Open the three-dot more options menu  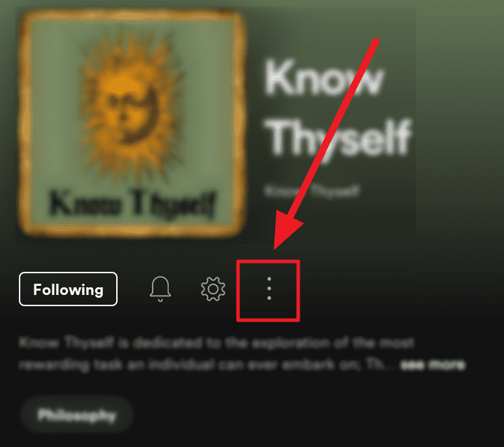269,289
